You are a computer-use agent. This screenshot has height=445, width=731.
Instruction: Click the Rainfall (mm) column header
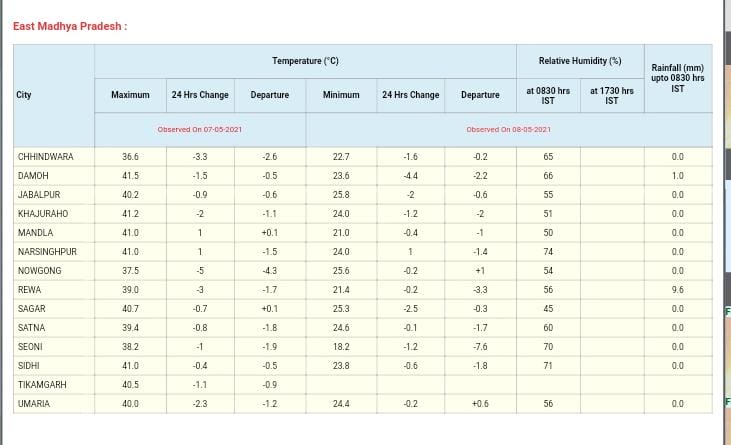[x=677, y=78]
